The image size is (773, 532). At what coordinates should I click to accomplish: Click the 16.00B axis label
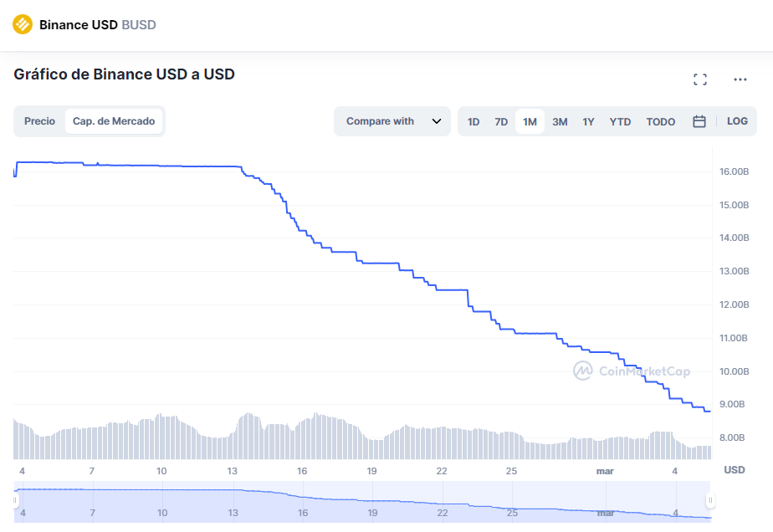point(734,171)
